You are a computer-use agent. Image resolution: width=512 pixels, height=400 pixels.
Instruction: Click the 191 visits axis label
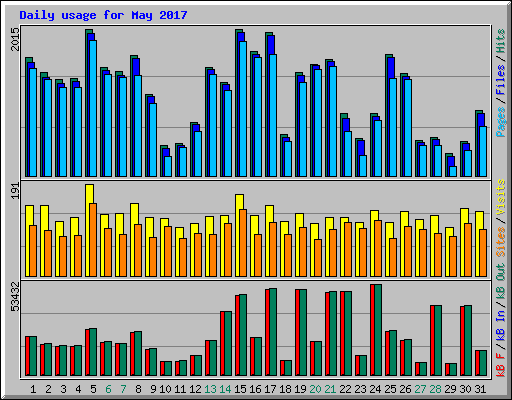pos(15,191)
